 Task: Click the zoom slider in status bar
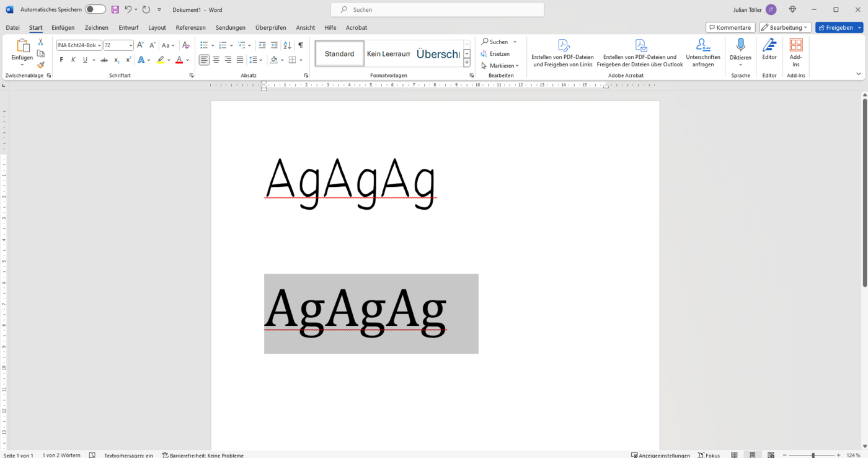pos(813,455)
